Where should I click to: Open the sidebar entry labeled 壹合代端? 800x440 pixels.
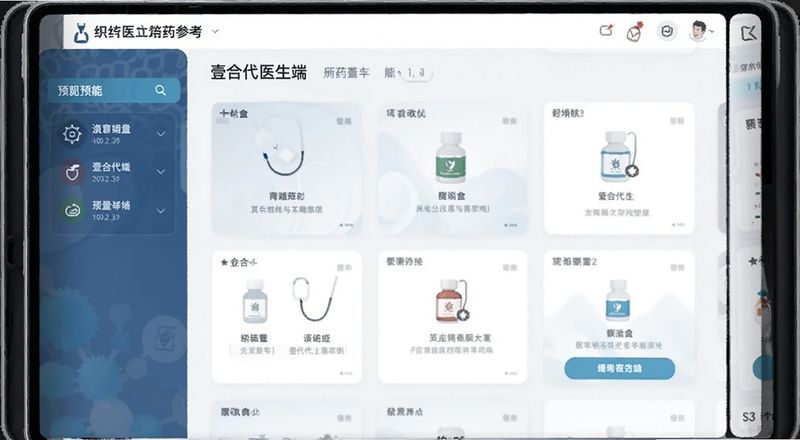point(111,167)
